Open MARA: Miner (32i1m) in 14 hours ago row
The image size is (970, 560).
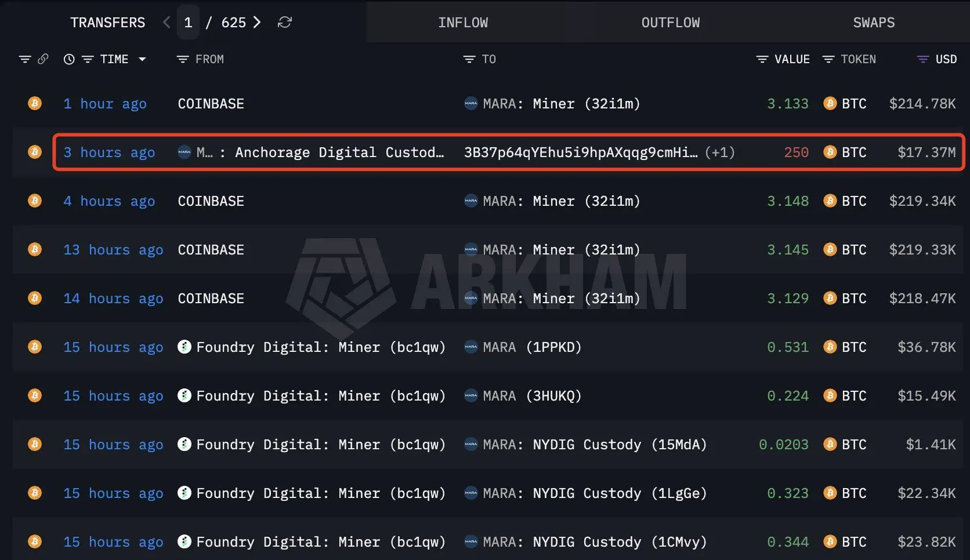(562, 299)
